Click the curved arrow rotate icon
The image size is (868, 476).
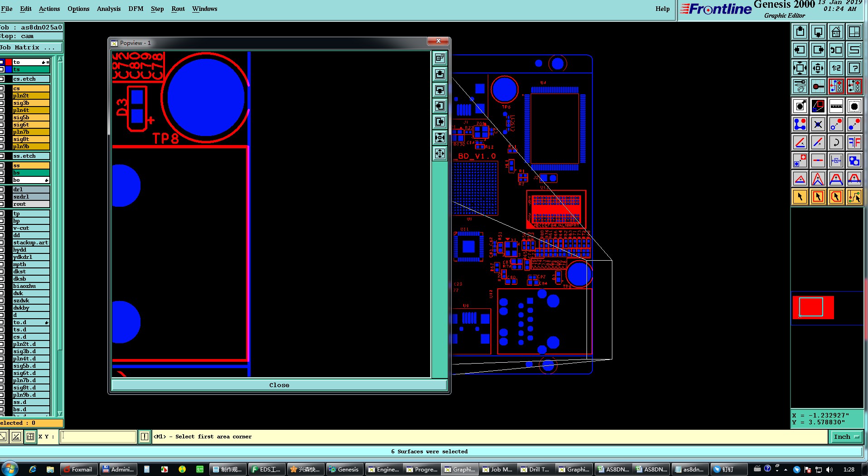point(836,143)
